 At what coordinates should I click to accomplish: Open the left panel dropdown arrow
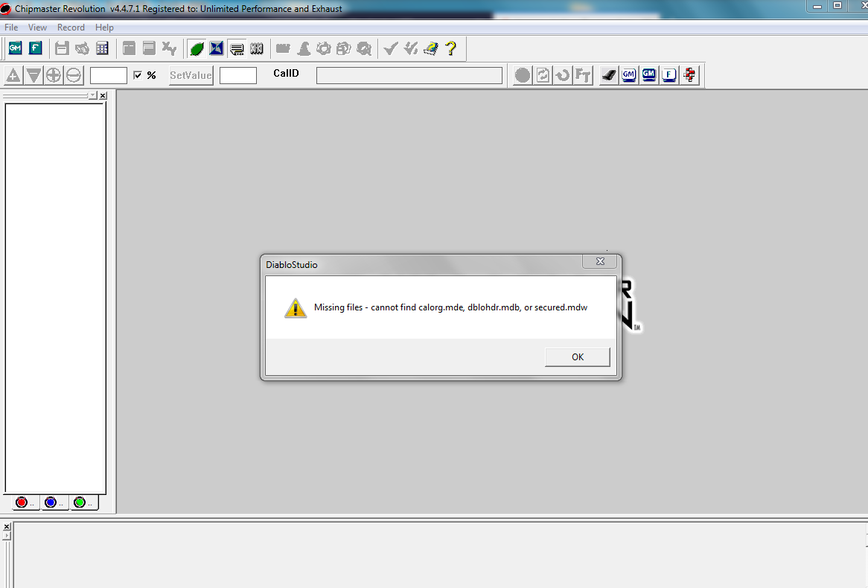92,96
